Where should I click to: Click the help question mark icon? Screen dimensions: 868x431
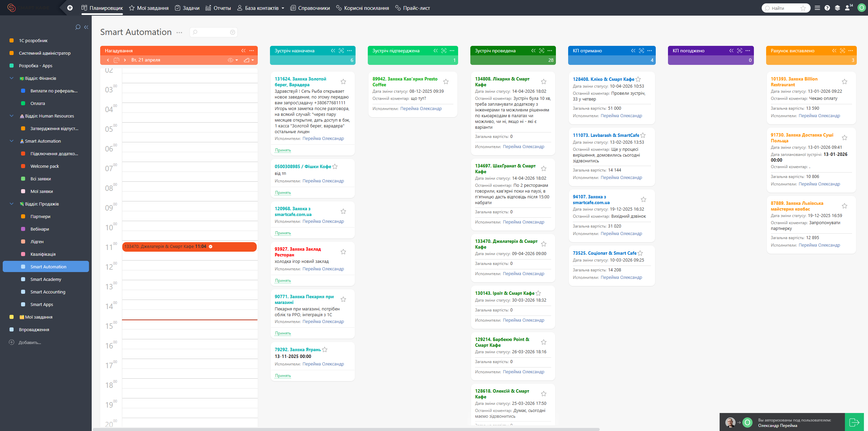pos(827,8)
